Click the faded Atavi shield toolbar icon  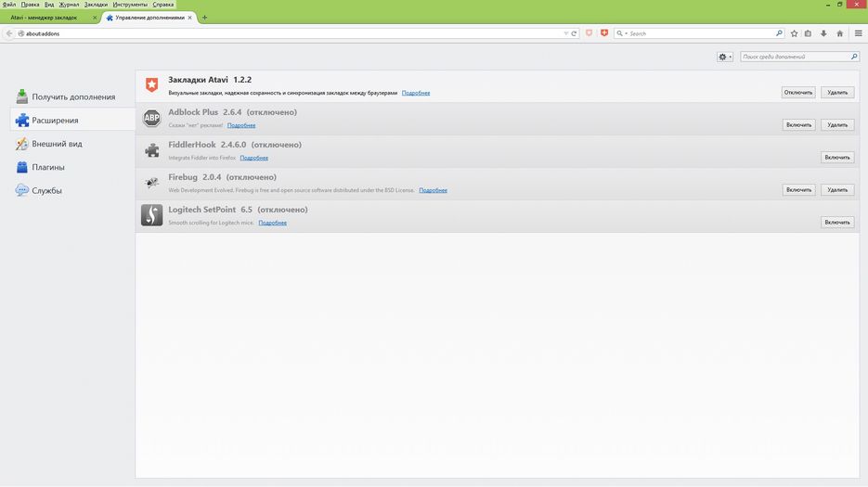(x=589, y=33)
